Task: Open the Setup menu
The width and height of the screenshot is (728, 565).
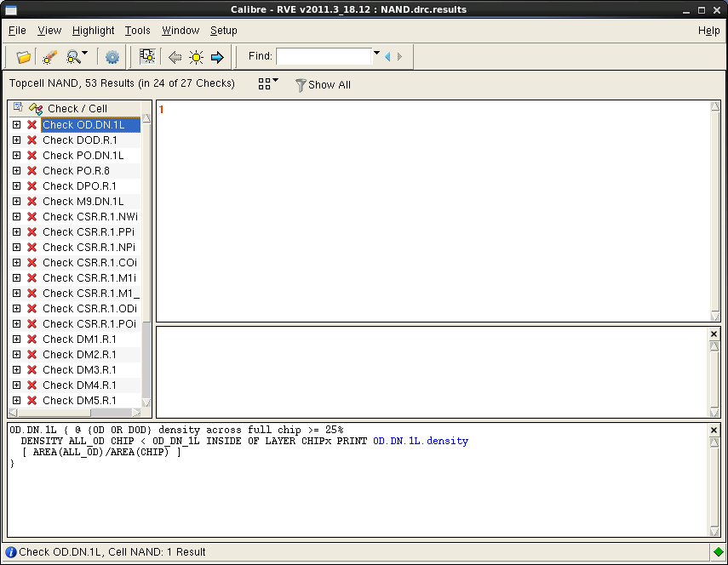Action: coord(224,31)
